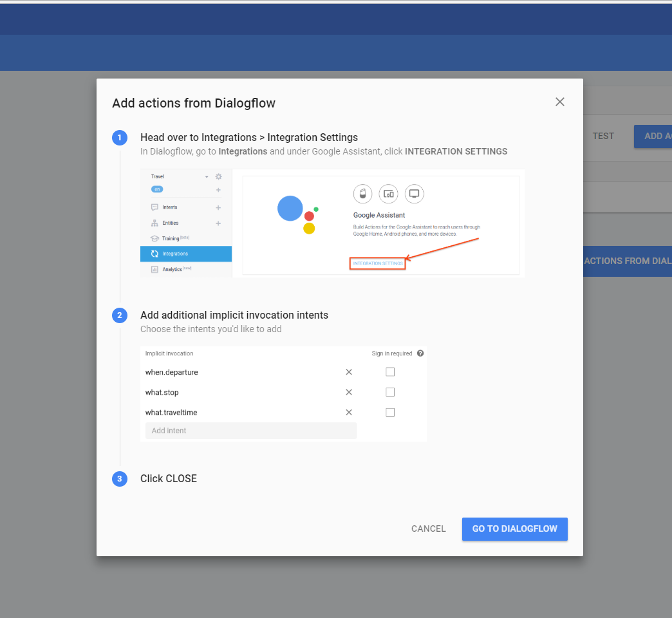Click the CANCEL button
Viewport: 672px width, 618px height.
pos(428,529)
